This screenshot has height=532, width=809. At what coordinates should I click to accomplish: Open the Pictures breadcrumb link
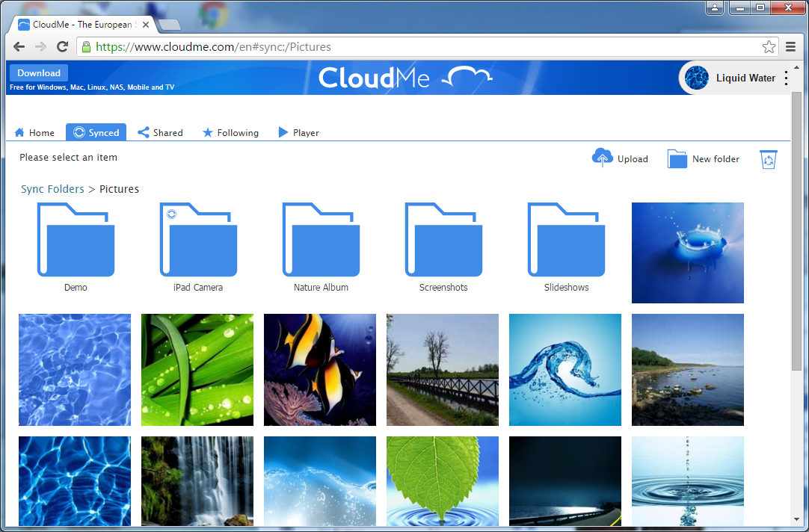119,188
